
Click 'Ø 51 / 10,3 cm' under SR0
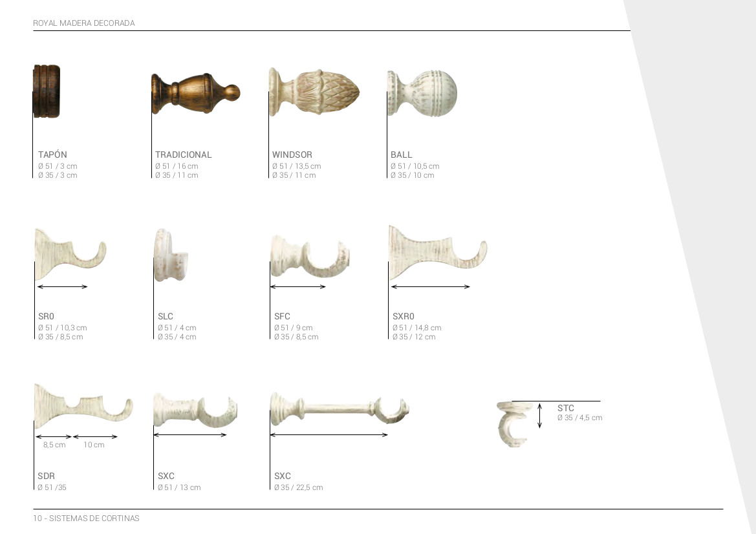coord(63,328)
